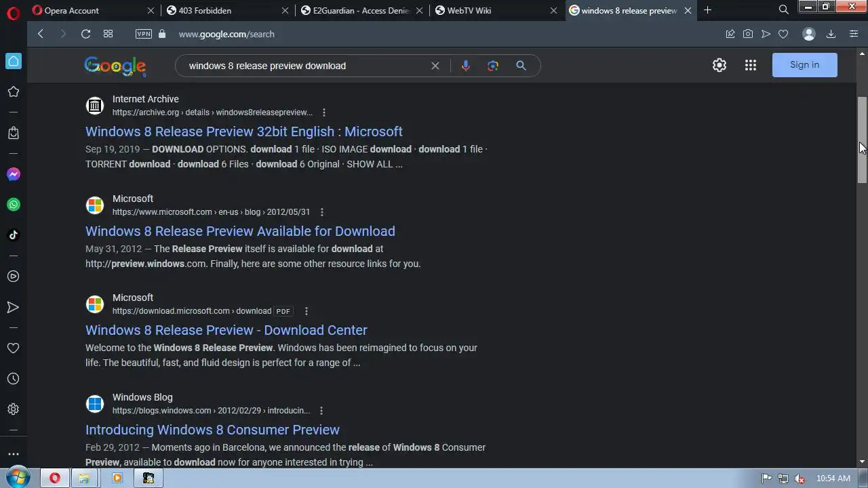
Task: Launch Messenger from the sidebar
Action: tap(13, 174)
